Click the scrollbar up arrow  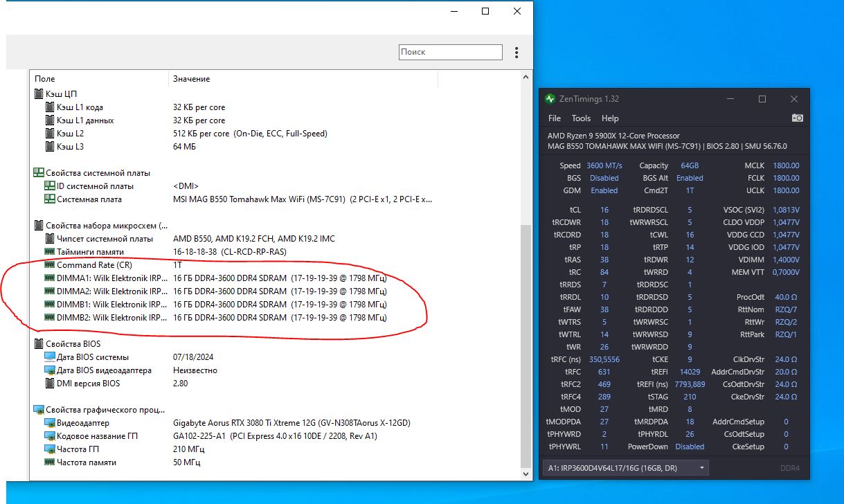point(526,78)
